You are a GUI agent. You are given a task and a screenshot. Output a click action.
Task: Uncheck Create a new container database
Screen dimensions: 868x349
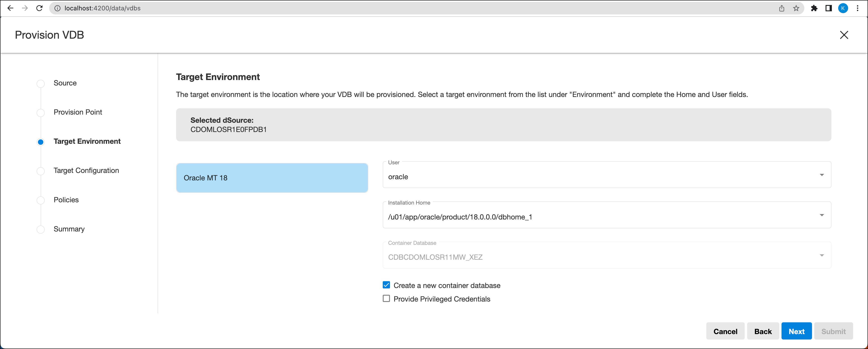pos(386,285)
